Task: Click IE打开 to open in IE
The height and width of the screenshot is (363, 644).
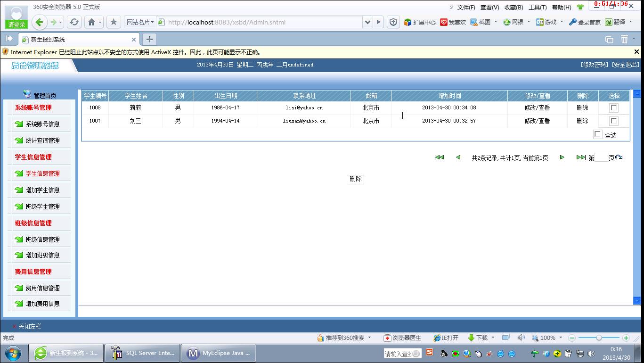Action: [446, 338]
